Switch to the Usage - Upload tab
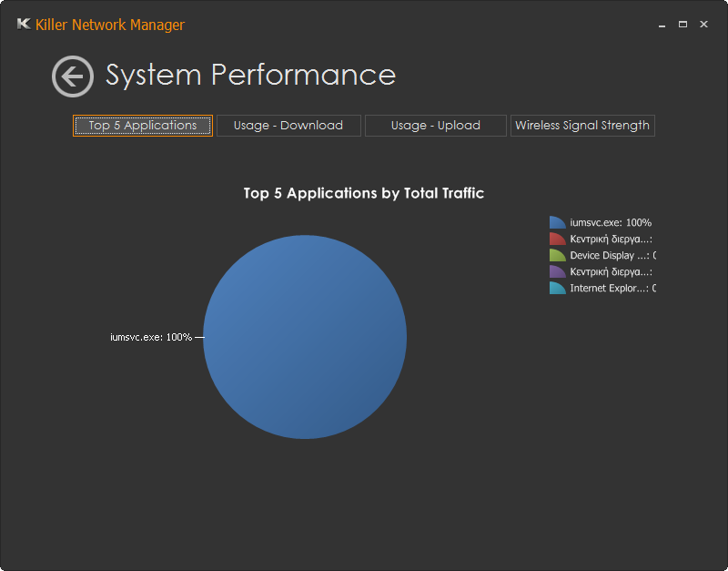Image resolution: width=728 pixels, height=571 pixels. (436, 126)
